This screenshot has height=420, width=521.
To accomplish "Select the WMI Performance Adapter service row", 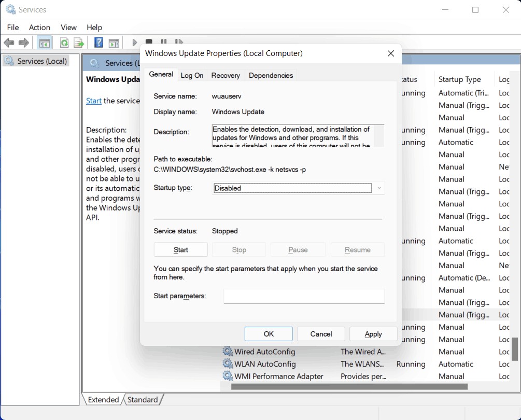I will pos(365,376).
